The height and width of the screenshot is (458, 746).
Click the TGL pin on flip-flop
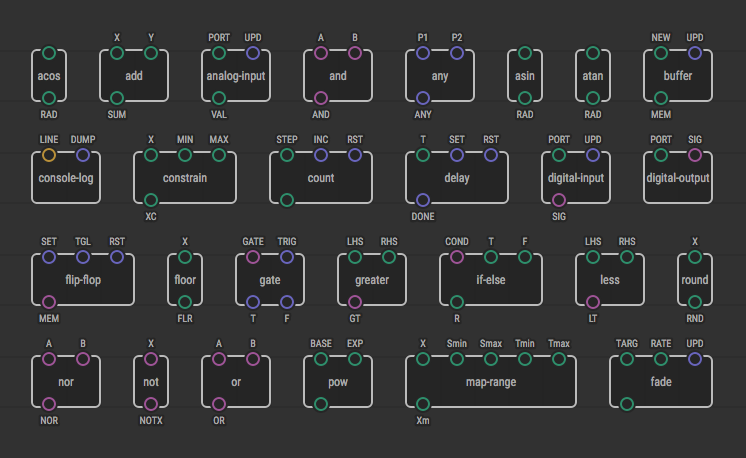click(83, 257)
